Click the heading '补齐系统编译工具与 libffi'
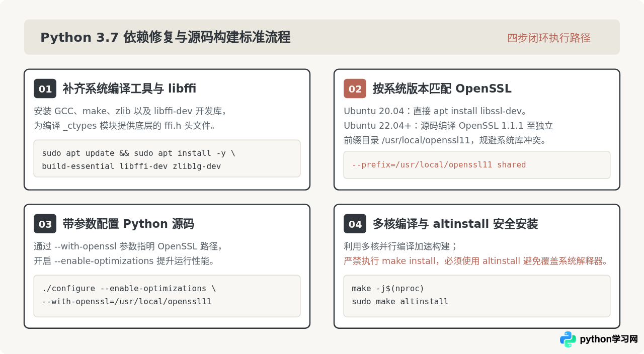Viewport: 644px width, 354px height. (x=129, y=88)
